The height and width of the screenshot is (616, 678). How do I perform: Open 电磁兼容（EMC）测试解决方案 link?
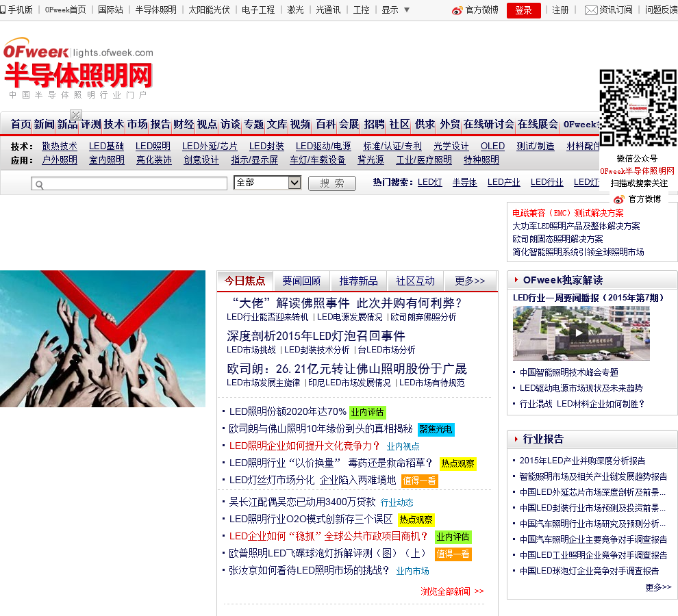coord(568,213)
